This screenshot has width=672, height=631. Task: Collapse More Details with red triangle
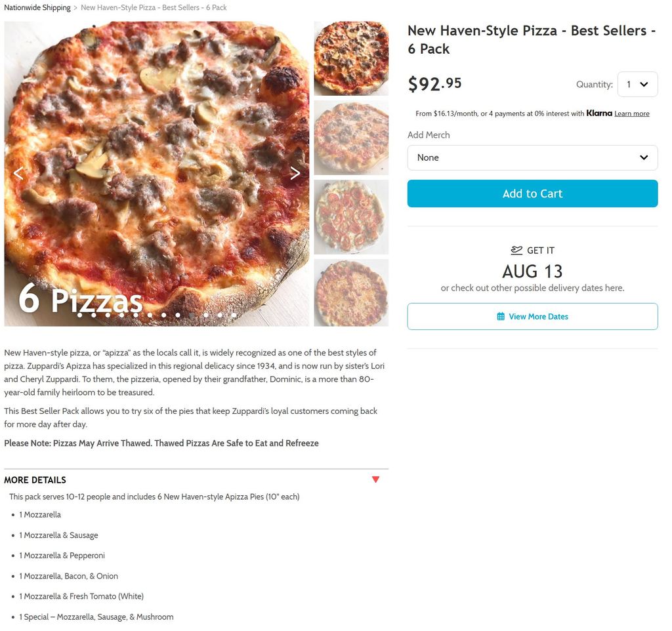point(375,479)
